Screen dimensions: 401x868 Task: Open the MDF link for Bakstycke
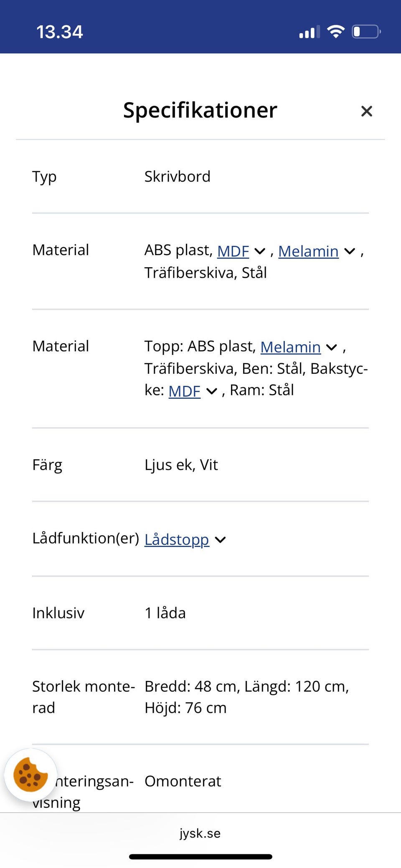tap(184, 391)
